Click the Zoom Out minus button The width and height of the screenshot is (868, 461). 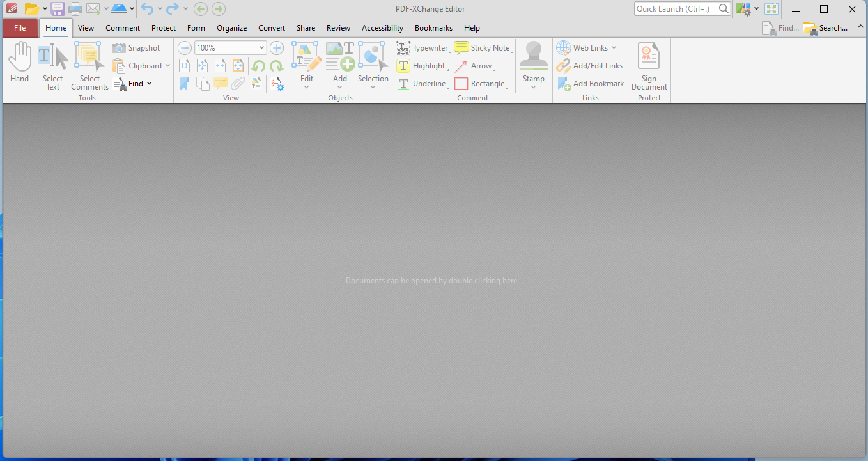[185, 48]
